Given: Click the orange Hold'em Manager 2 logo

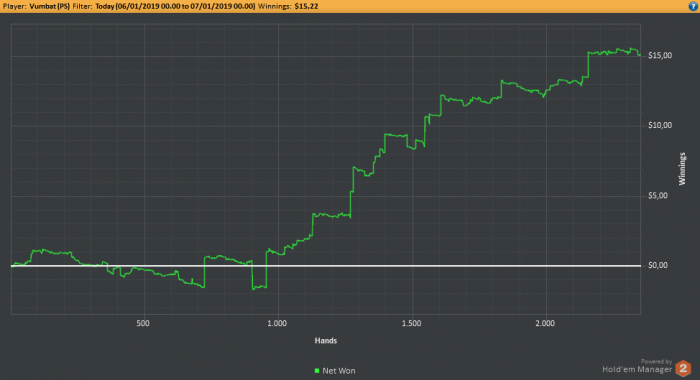Looking at the screenshot, I should (683, 368).
